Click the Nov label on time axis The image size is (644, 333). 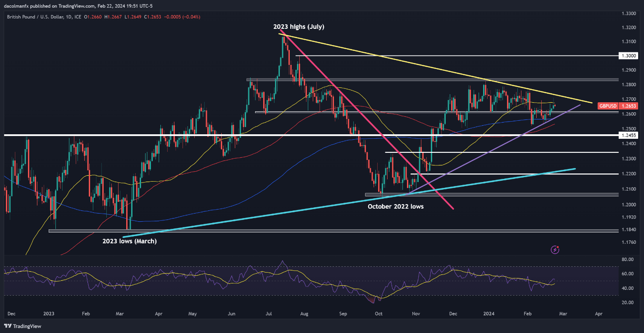click(x=416, y=313)
